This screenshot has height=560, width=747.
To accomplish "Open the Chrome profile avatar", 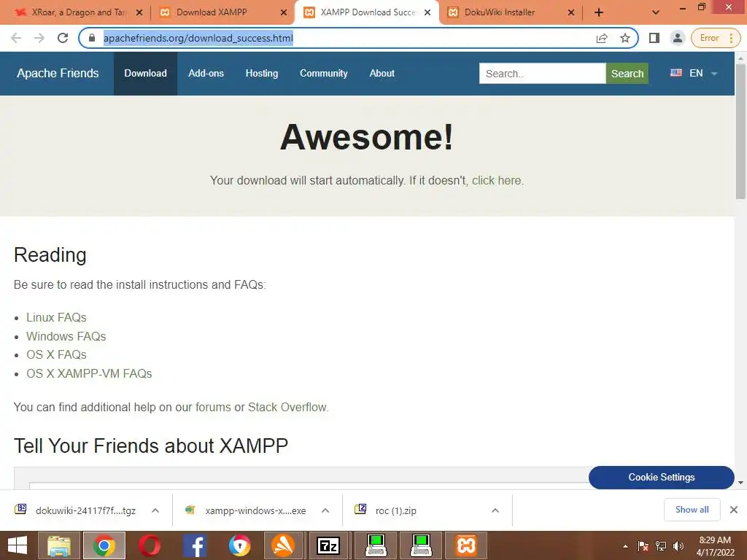I will coord(677,38).
